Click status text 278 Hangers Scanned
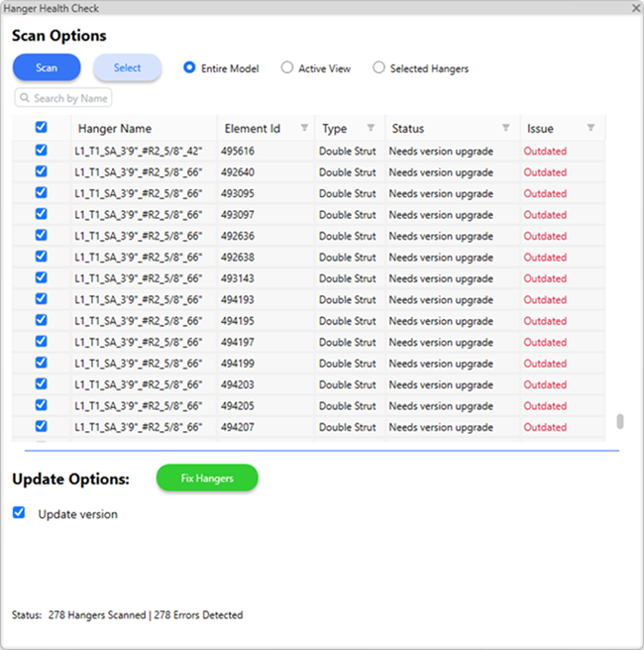Image resolution: width=644 pixels, height=650 pixels. (x=97, y=615)
